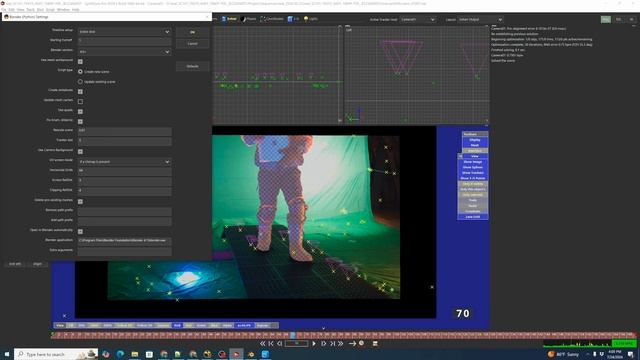Open File Explorer from the taskbar
The image size is (640, 360).
[135, 354]
